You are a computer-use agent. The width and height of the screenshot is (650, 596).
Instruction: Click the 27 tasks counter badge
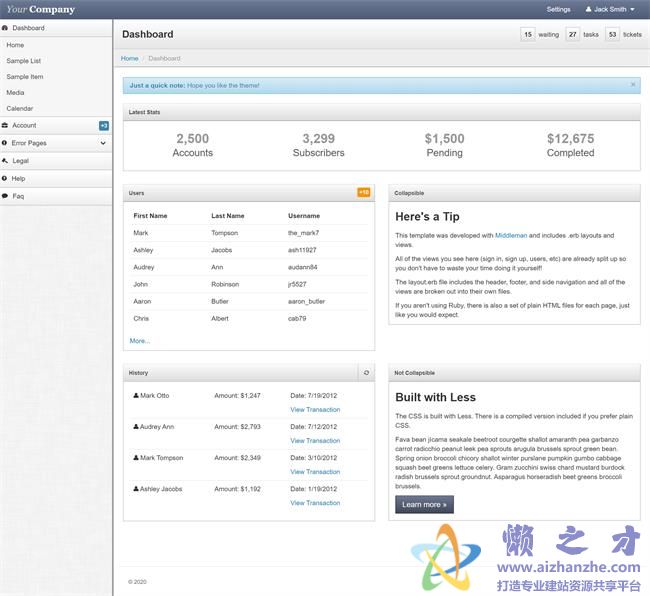(573, 34)
